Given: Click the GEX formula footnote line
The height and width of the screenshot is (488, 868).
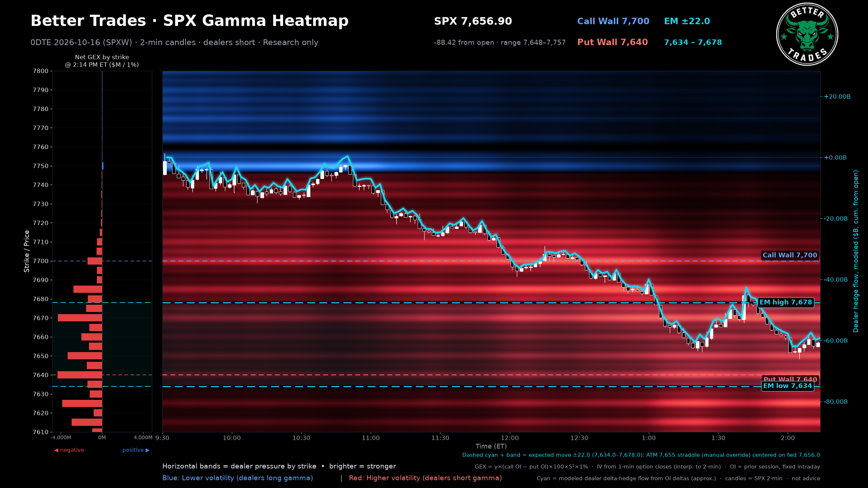Looking at the screenshot, I should coord(647,467).
